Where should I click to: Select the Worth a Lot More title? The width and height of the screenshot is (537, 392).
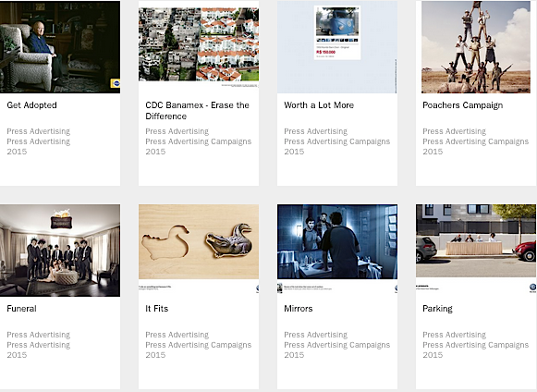[319, 105]
